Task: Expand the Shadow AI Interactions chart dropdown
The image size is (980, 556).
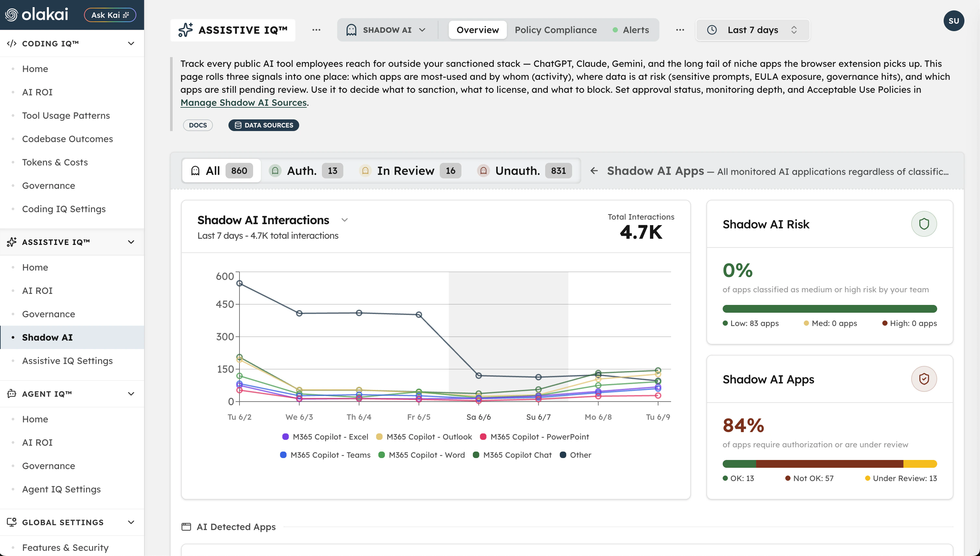Action: (x=345, y=220)
